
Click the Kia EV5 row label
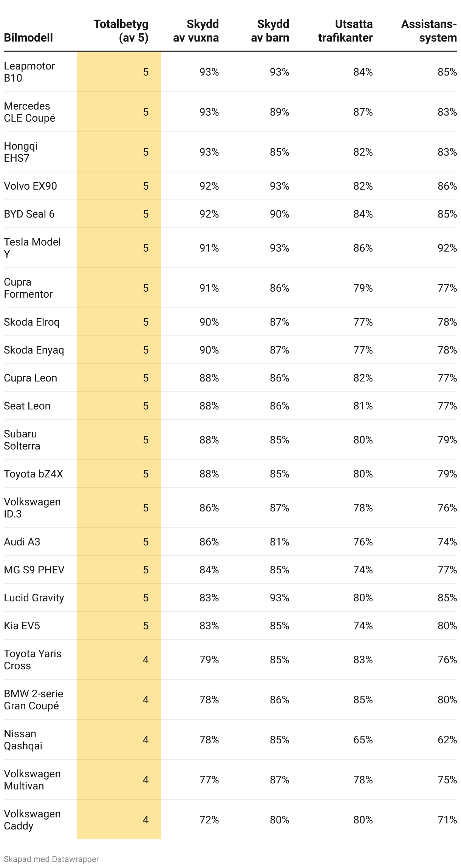(x=22, y=626)
